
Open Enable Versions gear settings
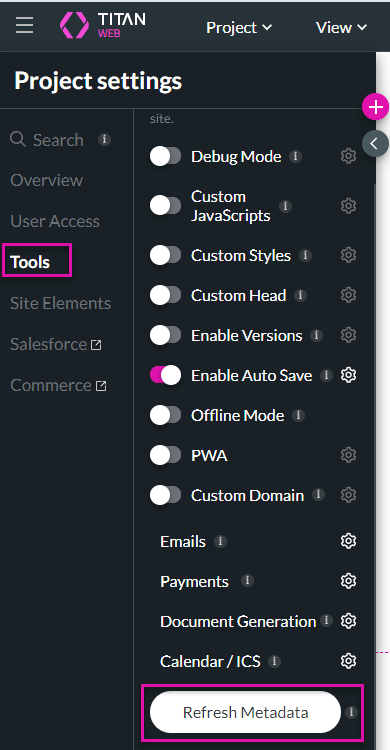coord(348,335)
